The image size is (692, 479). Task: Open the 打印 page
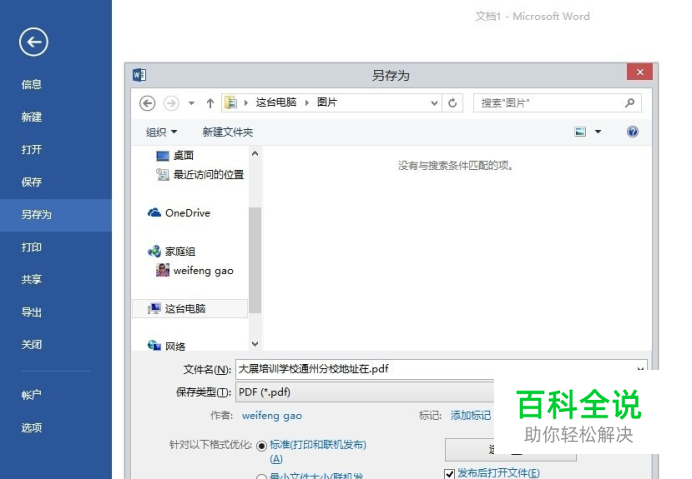pyautogui.click(x=31, y=247)
